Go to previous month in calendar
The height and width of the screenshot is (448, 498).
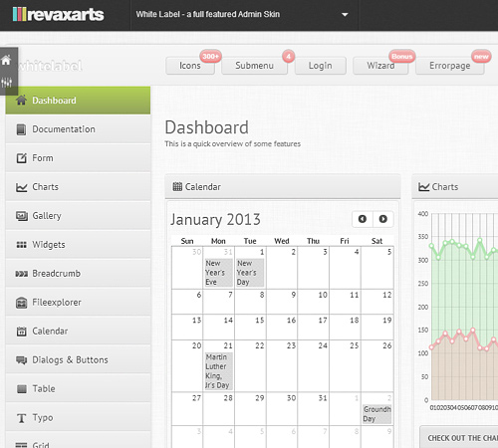point(363,219)
